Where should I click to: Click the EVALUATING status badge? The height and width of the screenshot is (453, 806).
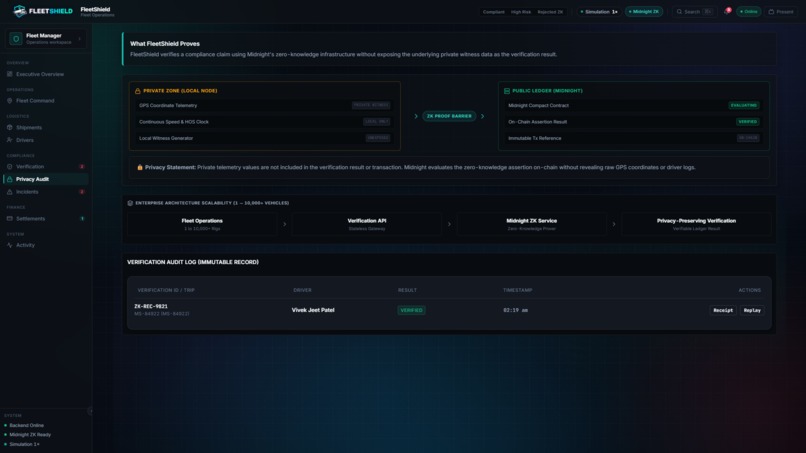(x=744, y=105)
